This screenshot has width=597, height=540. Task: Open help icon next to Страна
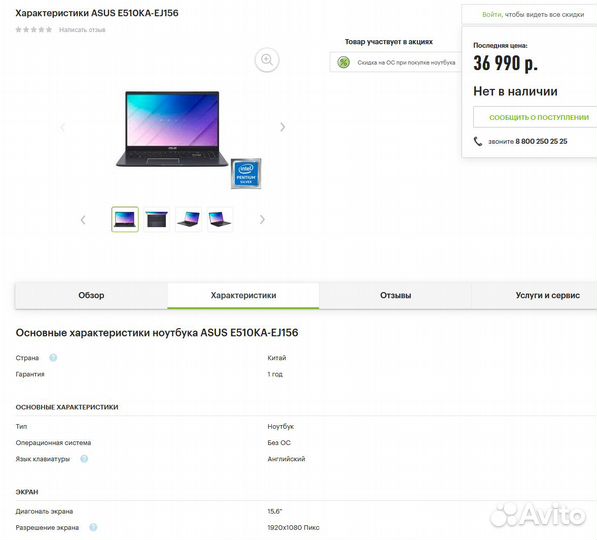coord(53,358)
